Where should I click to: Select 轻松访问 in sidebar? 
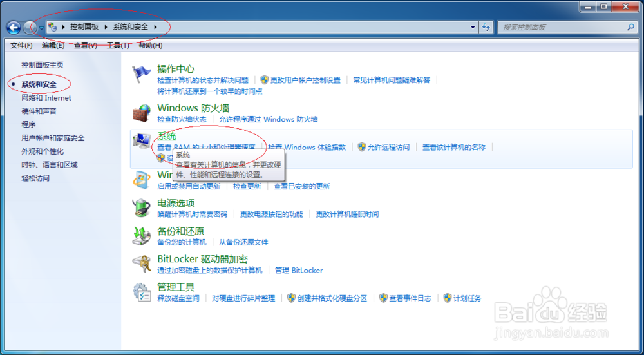[x=35, y=178]
